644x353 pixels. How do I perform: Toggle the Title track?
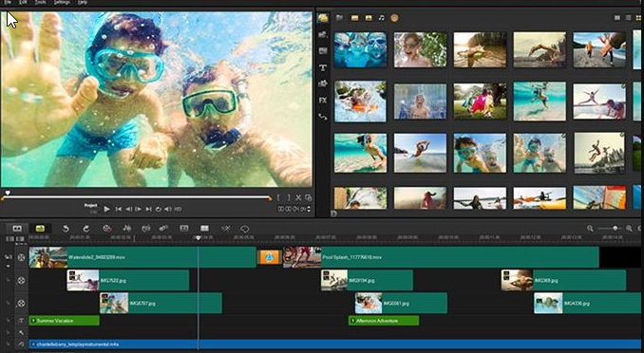tap(21, 321)
